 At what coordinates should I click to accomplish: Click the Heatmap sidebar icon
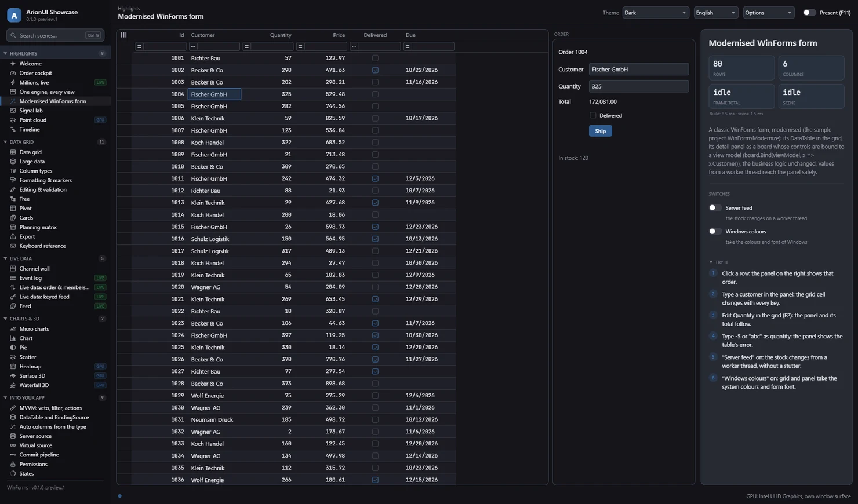(x=13, y=366)
